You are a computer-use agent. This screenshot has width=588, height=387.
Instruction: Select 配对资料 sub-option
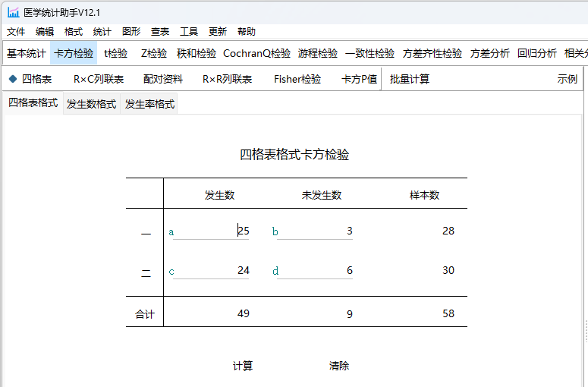tap(163, 79)
